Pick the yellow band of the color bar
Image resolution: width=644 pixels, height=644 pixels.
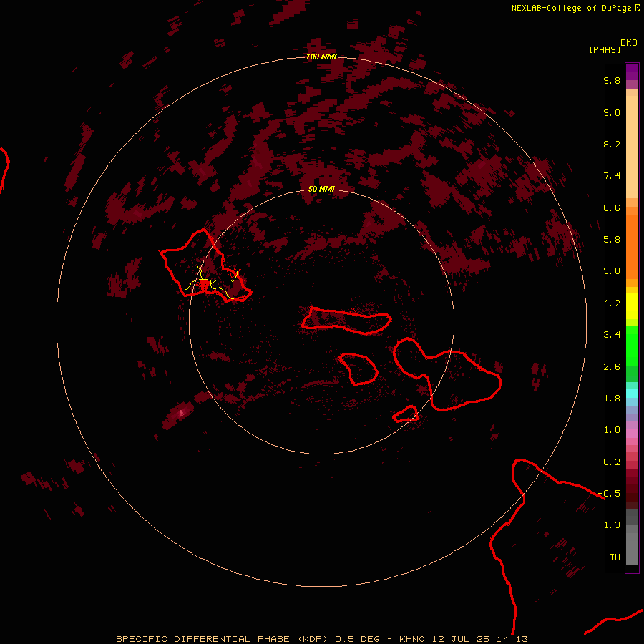tap(632, 306)
